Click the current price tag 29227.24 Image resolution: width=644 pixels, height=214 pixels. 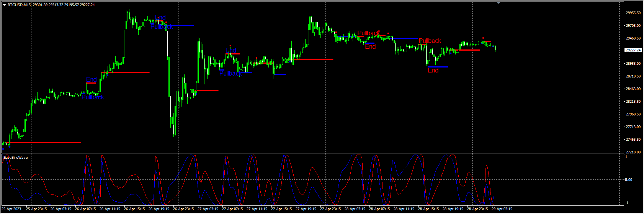(633, 50)
